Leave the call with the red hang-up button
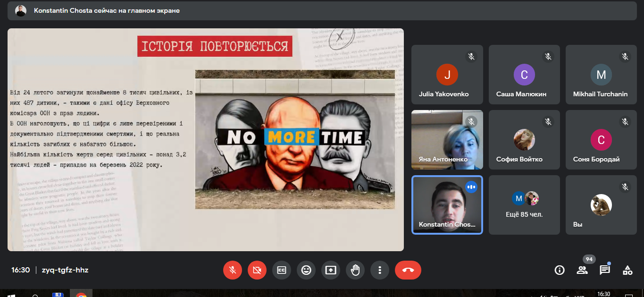The width and height of the screenshot is (644, 297). tap(408, 270)
